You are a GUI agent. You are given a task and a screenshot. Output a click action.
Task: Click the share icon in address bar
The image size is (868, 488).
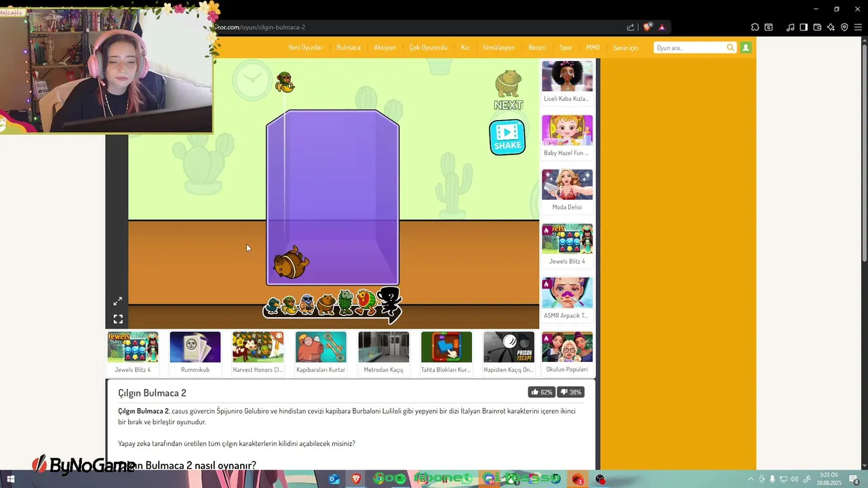[x=631, y=27]
